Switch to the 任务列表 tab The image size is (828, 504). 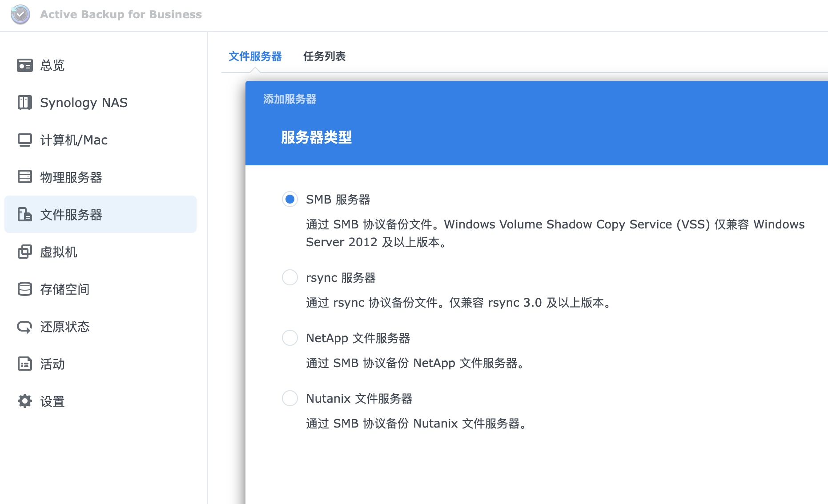pos(325,56)
